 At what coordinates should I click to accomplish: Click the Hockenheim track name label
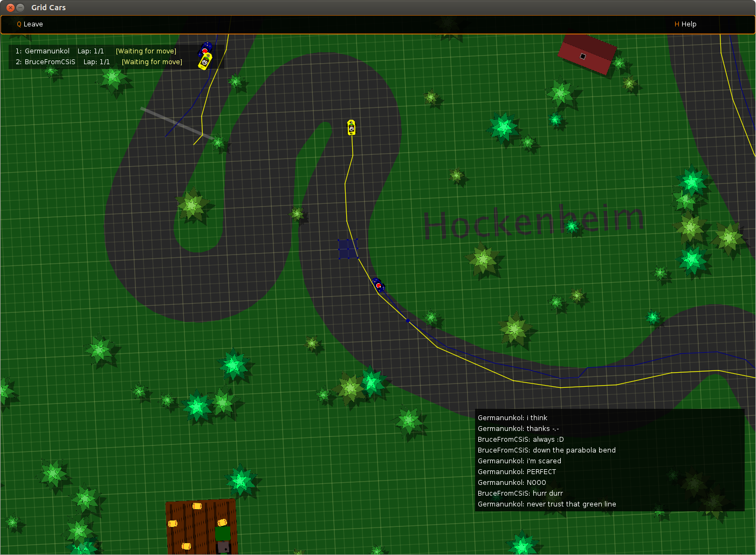(533, 221)
